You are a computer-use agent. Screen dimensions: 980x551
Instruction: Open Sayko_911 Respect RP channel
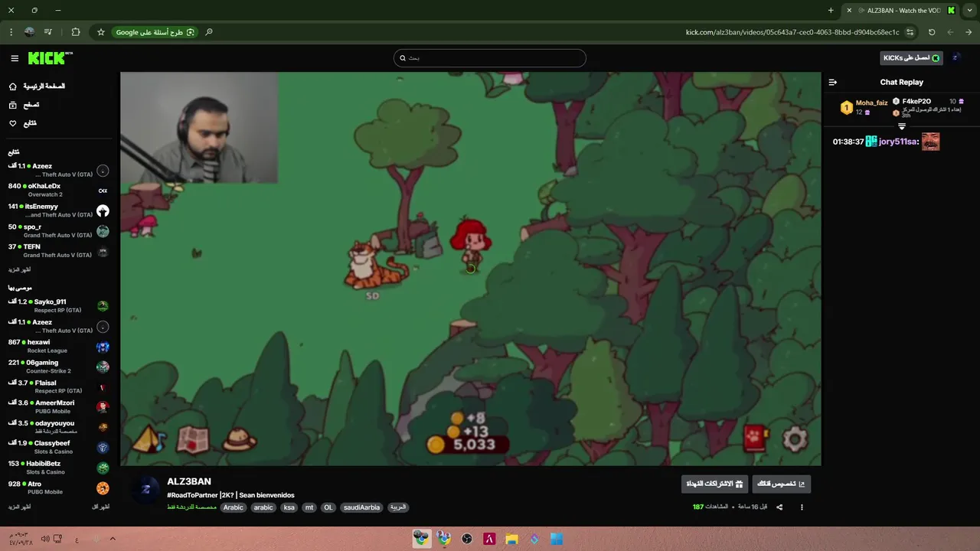[x=58, y=306]
